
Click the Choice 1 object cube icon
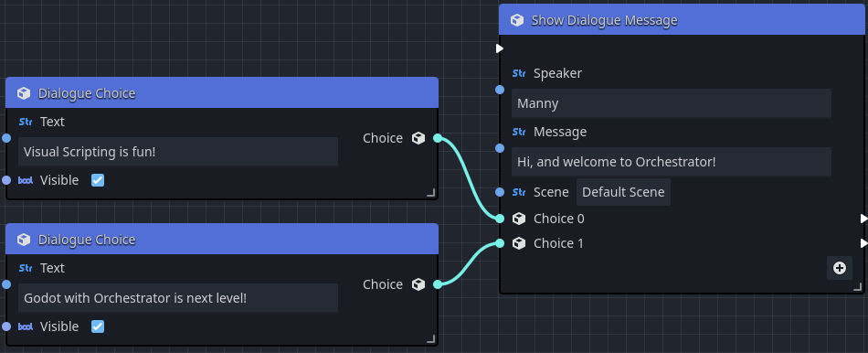[x=519, y=243]
